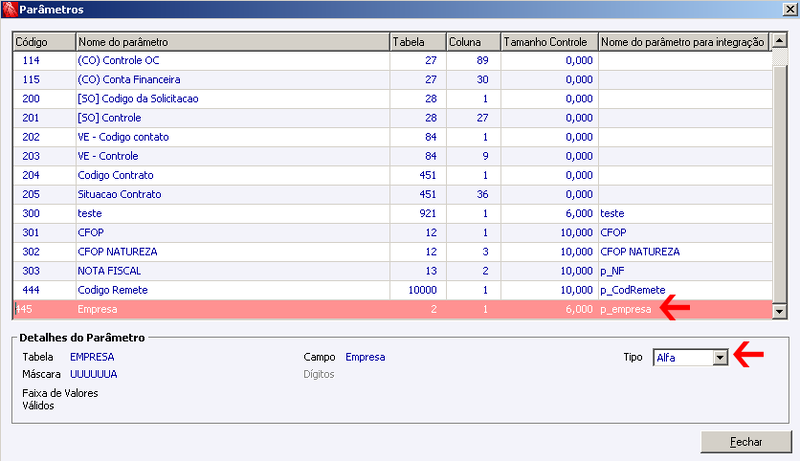Click the Fechar button
The image size is (800, 461).
(x=746, y=442)
